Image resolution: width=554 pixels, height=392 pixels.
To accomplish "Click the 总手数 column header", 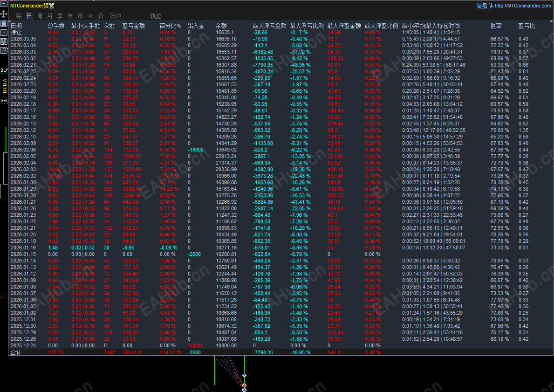I will (x=56, y=26).
